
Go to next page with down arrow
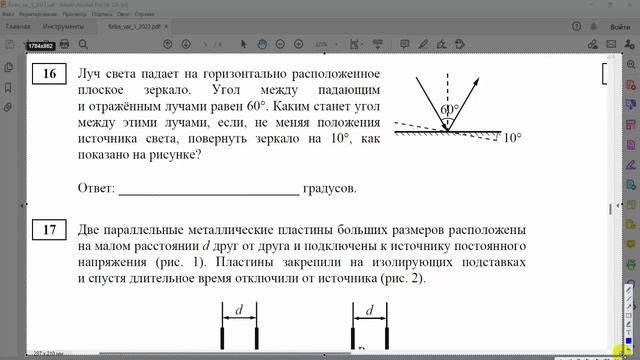tap(186, 44)
